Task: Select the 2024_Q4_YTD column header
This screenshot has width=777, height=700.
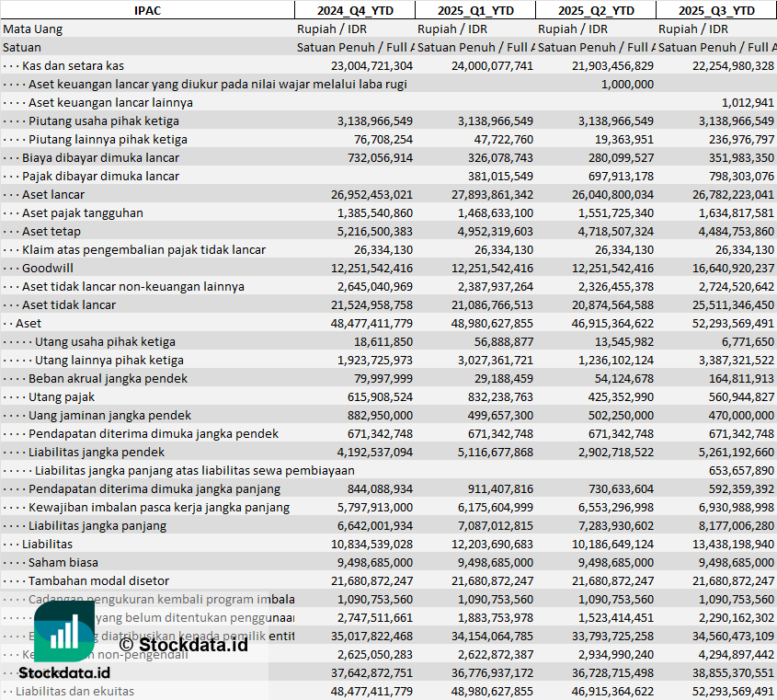Action: pos(354,10)
